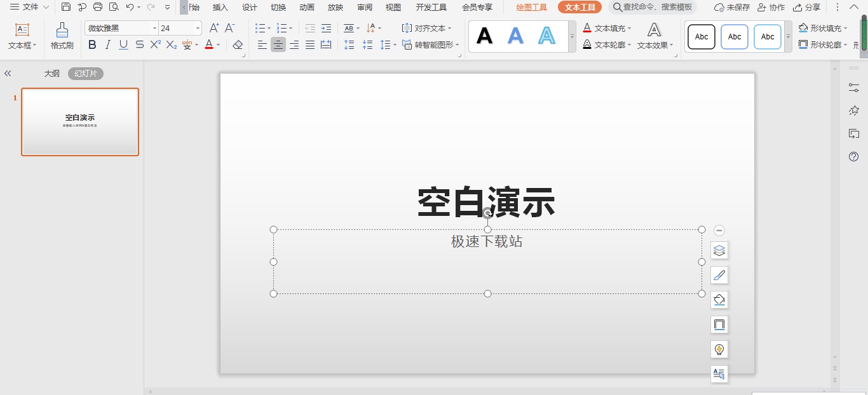
Task: Open the 绘图工具 tab
Action: pyautogui.click(x=532, y=8)
